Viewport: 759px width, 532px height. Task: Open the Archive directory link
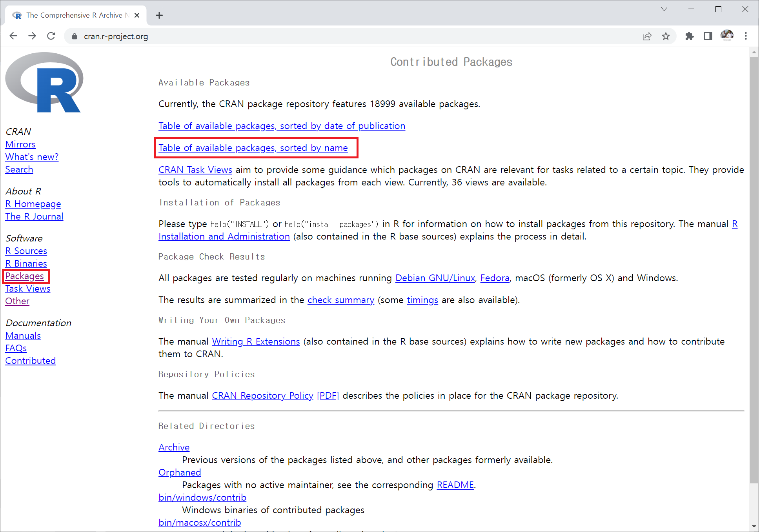pos(174,447)
